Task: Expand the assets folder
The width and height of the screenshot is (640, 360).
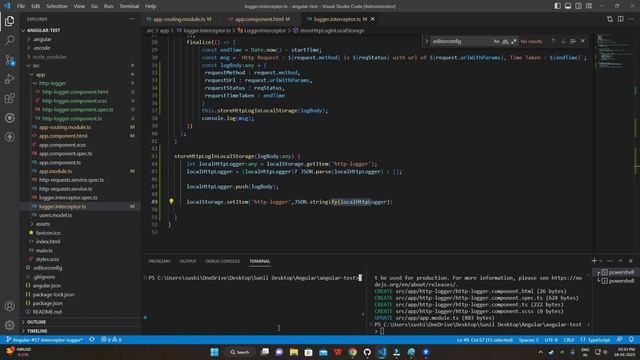Action: (42, 224)
